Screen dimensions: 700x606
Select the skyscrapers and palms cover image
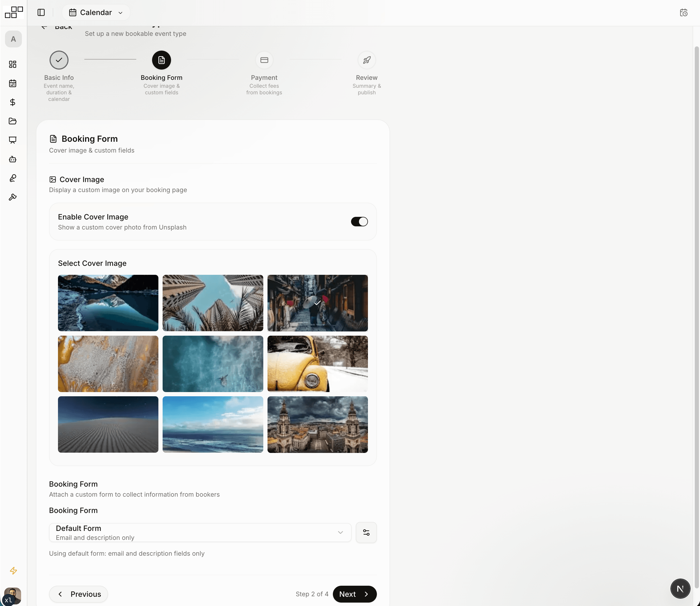click(x=213, y=303)
